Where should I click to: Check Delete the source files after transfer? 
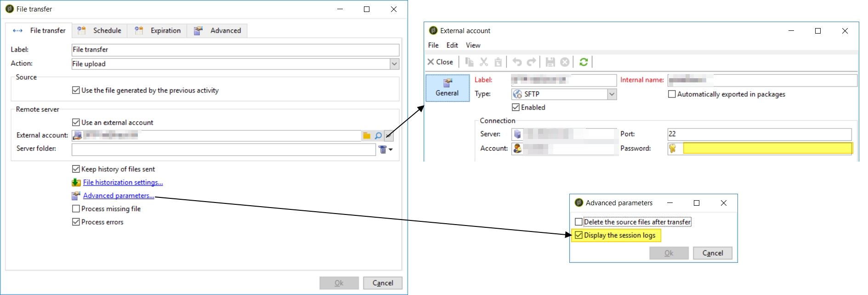[579, 222]
